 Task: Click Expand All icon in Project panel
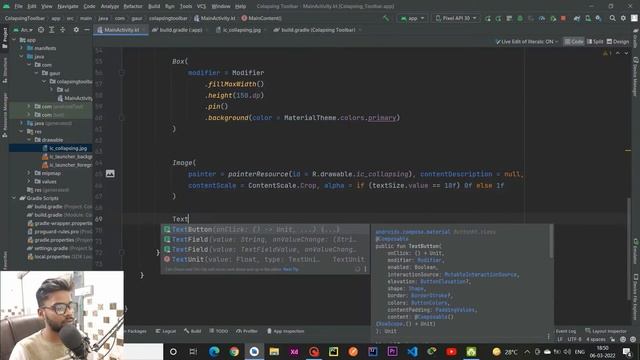(51, 30)
